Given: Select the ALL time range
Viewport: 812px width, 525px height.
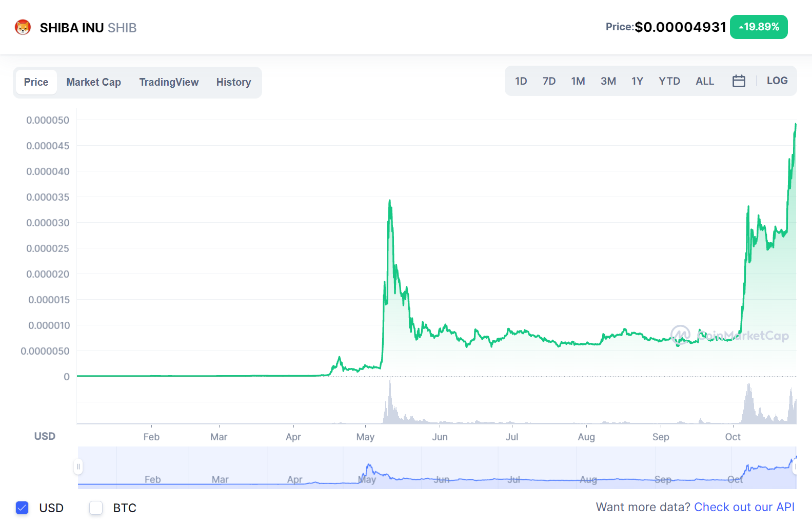Looking at the screenshot, I should pyautogui.click(x=705, y=81).
